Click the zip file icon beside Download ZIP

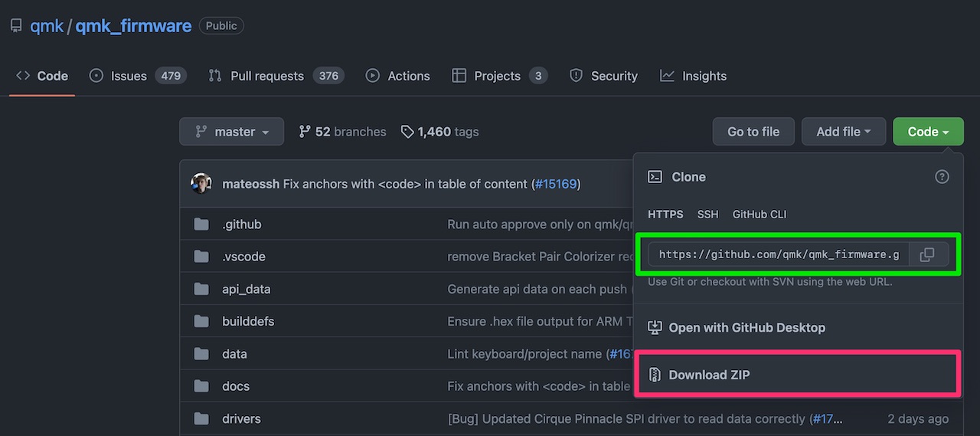coord(655,375)
